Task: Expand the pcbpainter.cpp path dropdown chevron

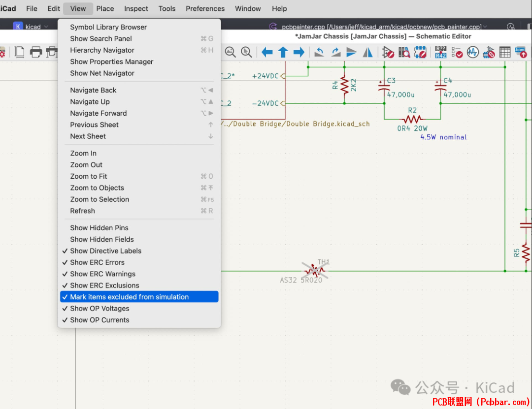Action: (x=485, y=27)
